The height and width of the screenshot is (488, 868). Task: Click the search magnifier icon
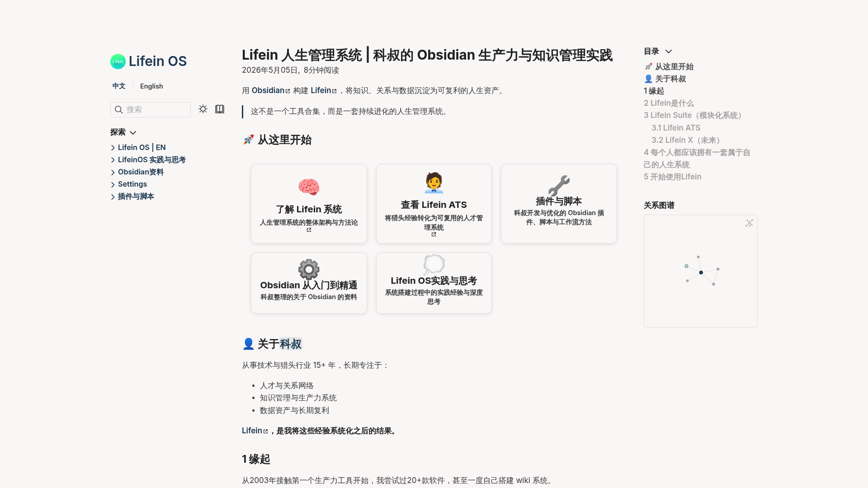click(119, 110)
